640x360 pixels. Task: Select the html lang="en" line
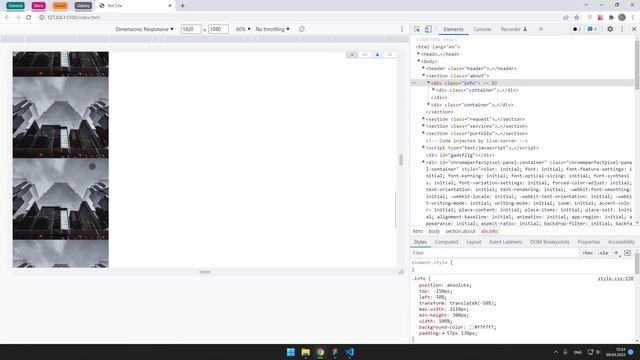click(x=438, y=47)
